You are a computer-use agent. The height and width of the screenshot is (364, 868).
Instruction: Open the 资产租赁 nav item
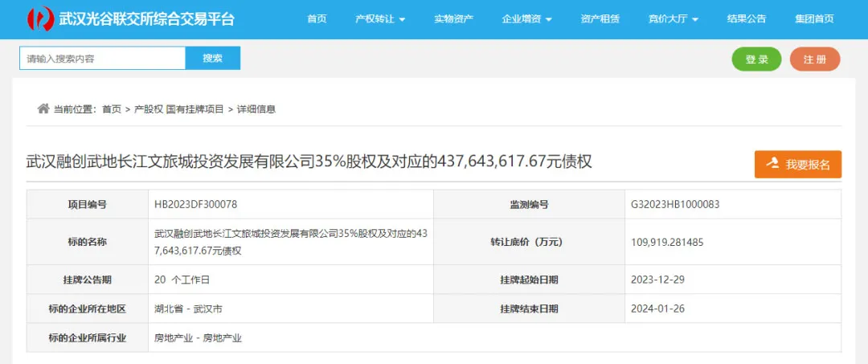[600, 18]
